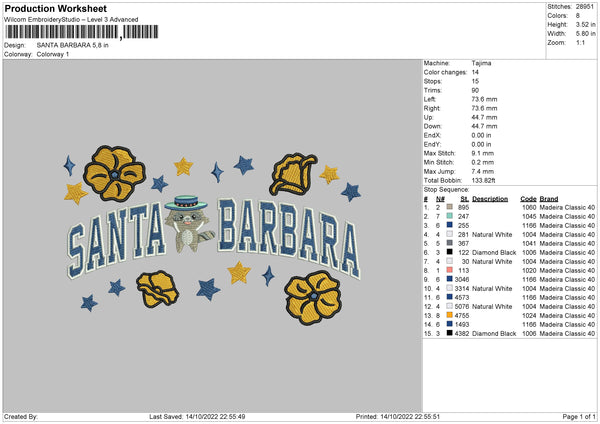
Task: Click the 'Stop Sequence:' heading
Action: [446, 190]
